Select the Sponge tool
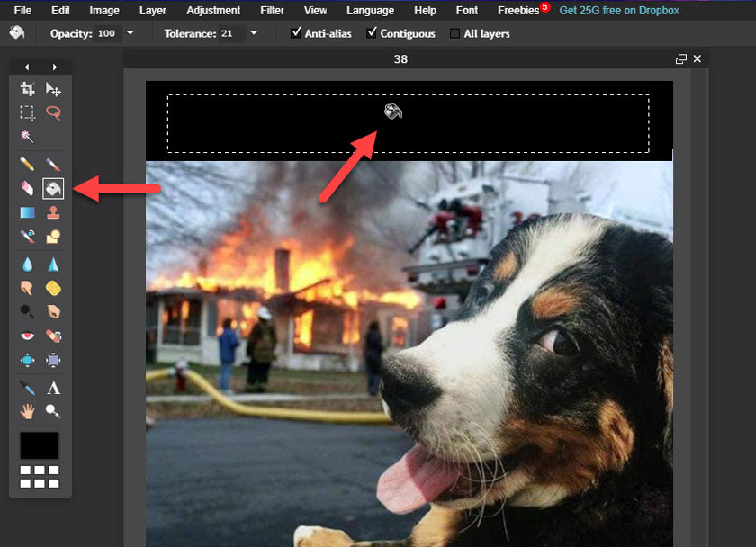Viewport: 756px width, 547px height. coord(53,288)
